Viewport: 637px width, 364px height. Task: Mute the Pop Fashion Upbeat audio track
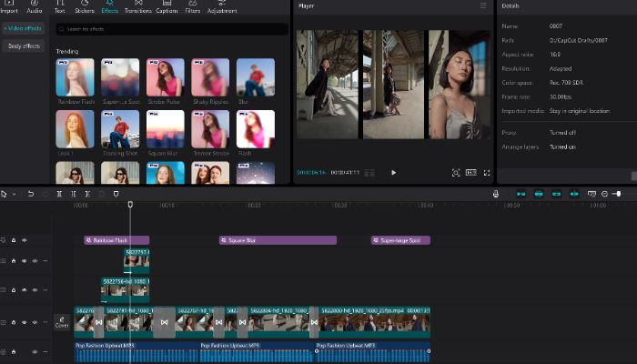click(x=35, y=352)
